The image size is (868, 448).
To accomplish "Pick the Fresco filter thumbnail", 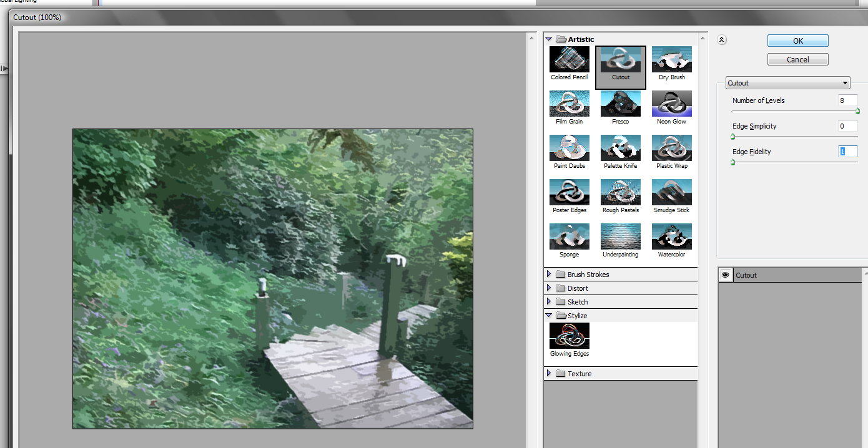I will point(620,104).
